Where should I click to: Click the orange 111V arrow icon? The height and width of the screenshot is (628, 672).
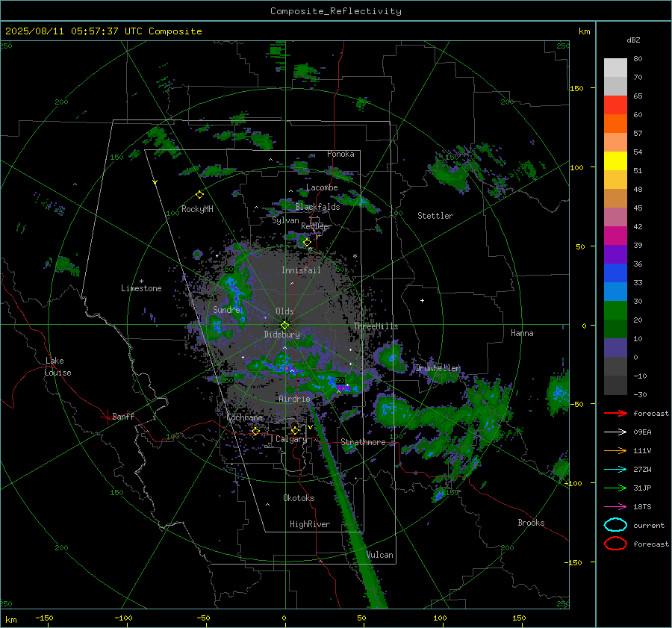coord(615,450)
